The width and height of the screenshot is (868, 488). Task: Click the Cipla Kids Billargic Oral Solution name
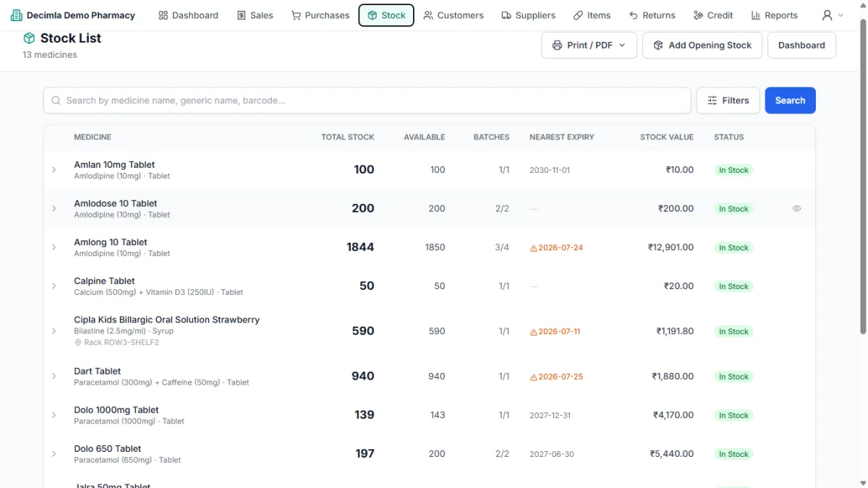pyautogui.click(x=166, y=320)
